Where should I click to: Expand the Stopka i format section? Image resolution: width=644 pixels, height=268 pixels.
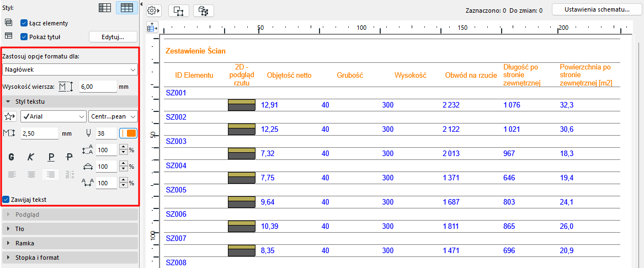click(70, 258)
